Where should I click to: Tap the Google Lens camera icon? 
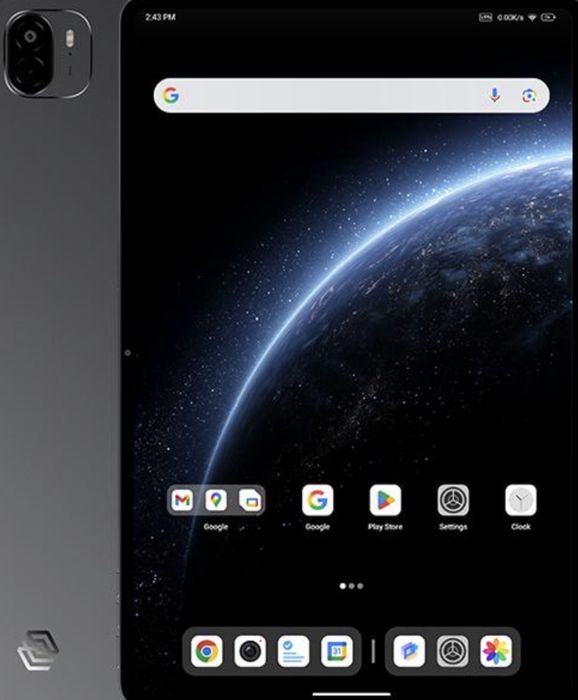529,96
